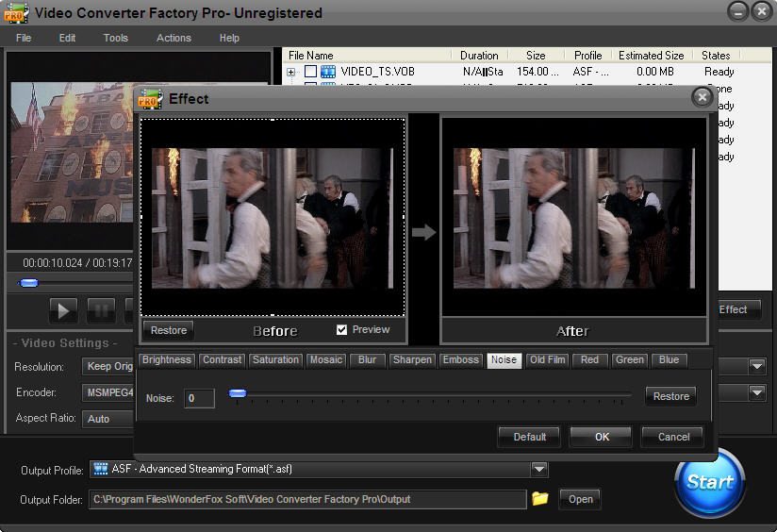This screenshot has height=532, width=777.
Task: Tick the checkbox next to VIDEO_TS.VOB
Action: point(310,72)
